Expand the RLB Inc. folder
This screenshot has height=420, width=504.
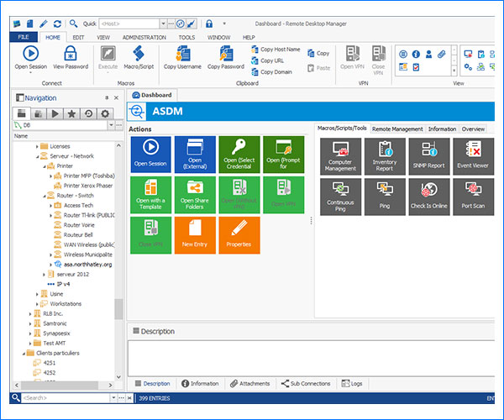[x=31, y=313]
